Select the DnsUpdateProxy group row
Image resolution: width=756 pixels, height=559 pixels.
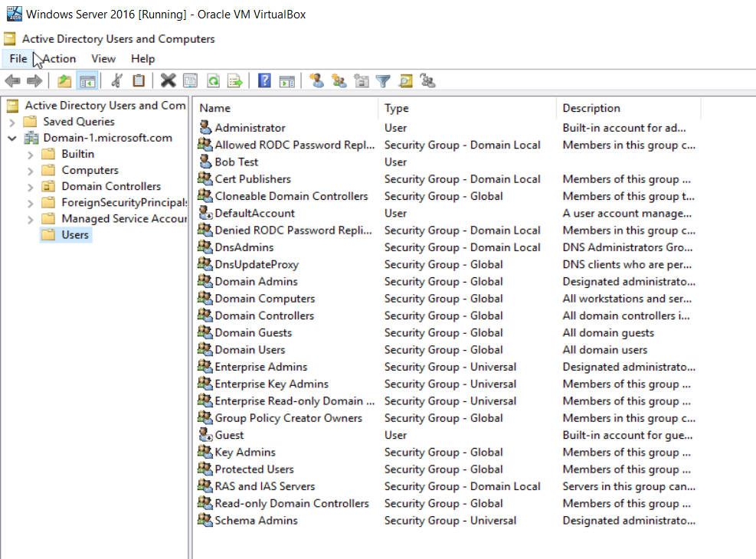click(446, 264)
